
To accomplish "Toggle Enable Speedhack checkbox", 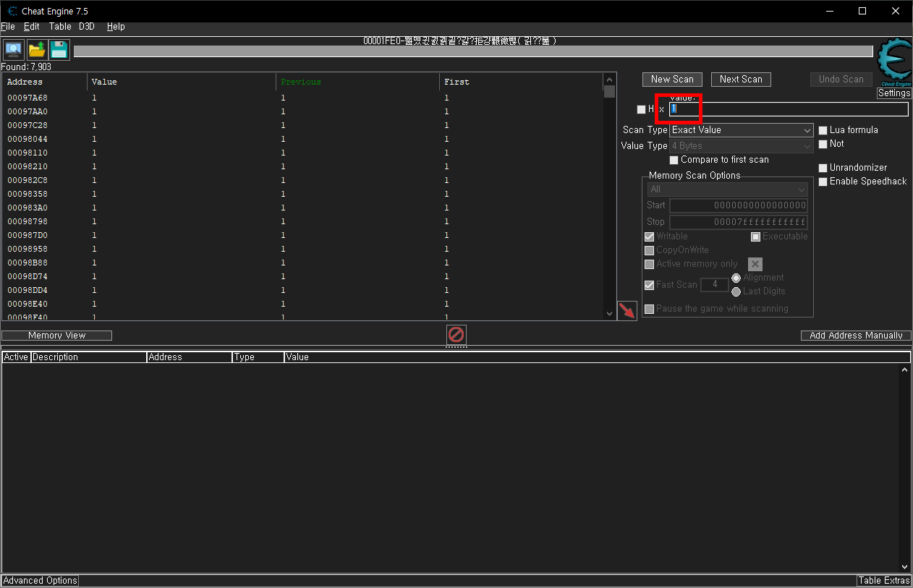I will (823, 182).
